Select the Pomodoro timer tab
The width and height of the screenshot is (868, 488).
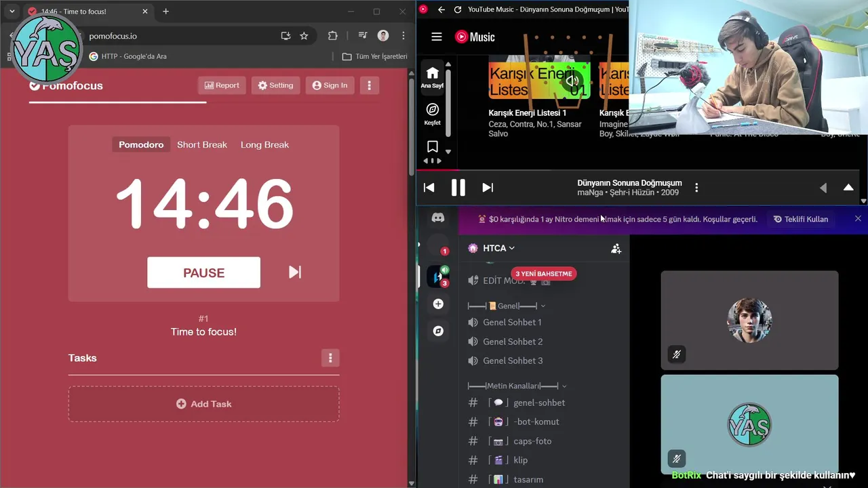click(141, 145)
